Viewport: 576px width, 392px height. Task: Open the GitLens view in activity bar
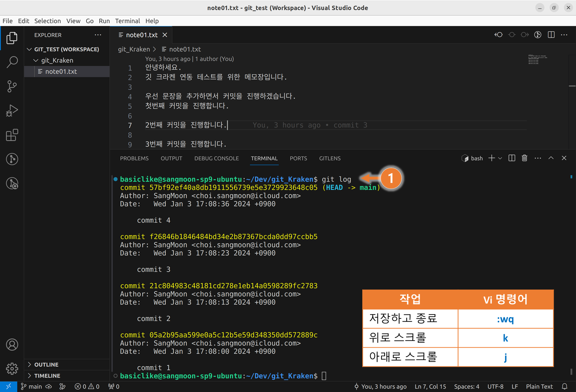pos(12,159)
